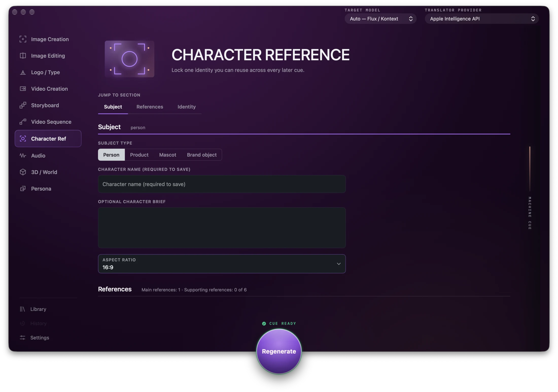Click the "person" label beside Subject heading

pyautogui.click(x=138, y=128)
